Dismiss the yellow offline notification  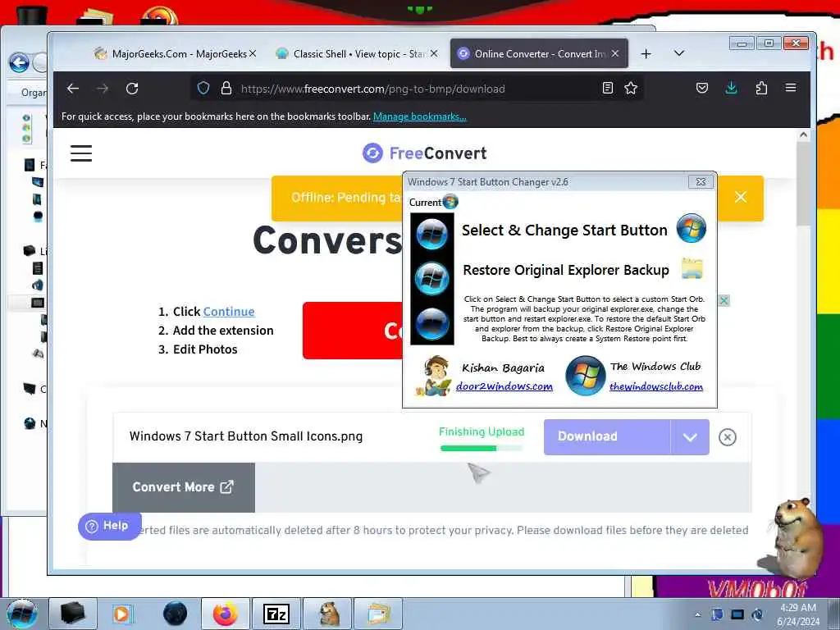[741, 197]
